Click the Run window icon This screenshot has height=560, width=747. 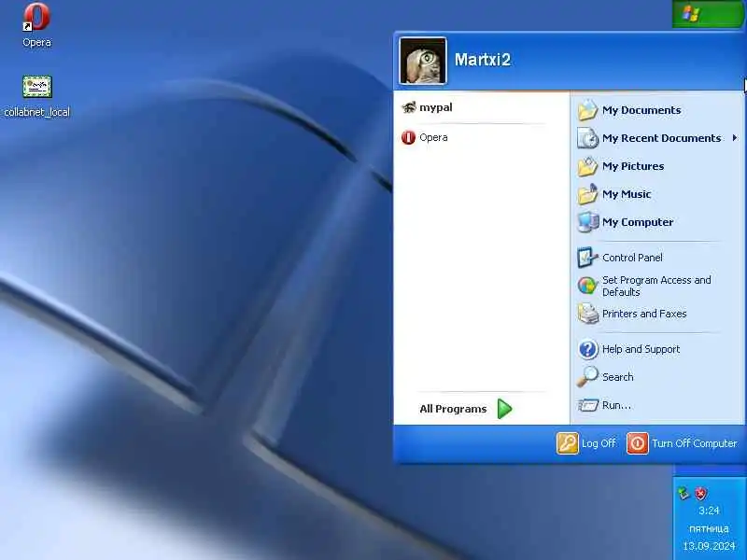587,405
